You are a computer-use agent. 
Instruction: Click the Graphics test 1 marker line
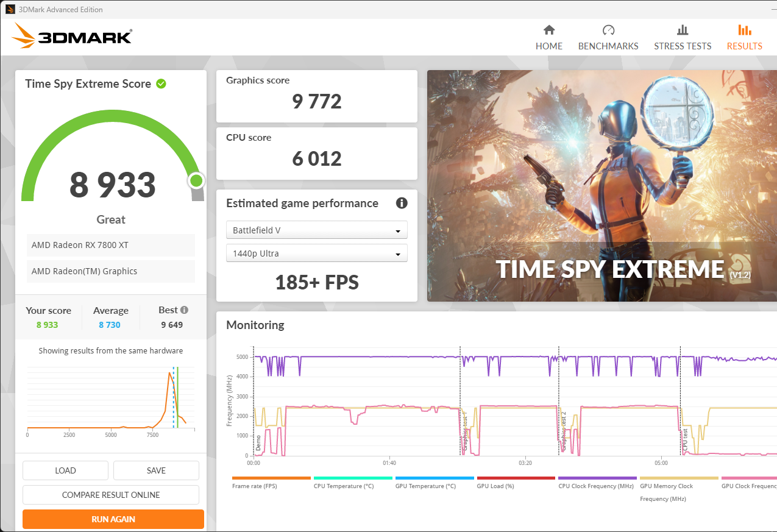pyautogui.click(x=460, y=400)
